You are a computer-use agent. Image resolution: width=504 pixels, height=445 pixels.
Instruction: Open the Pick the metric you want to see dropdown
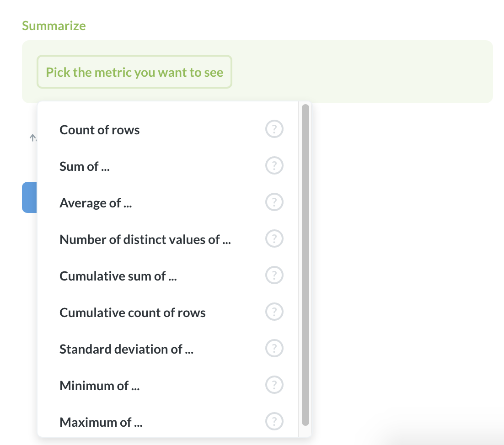click(x=134, y=72)
